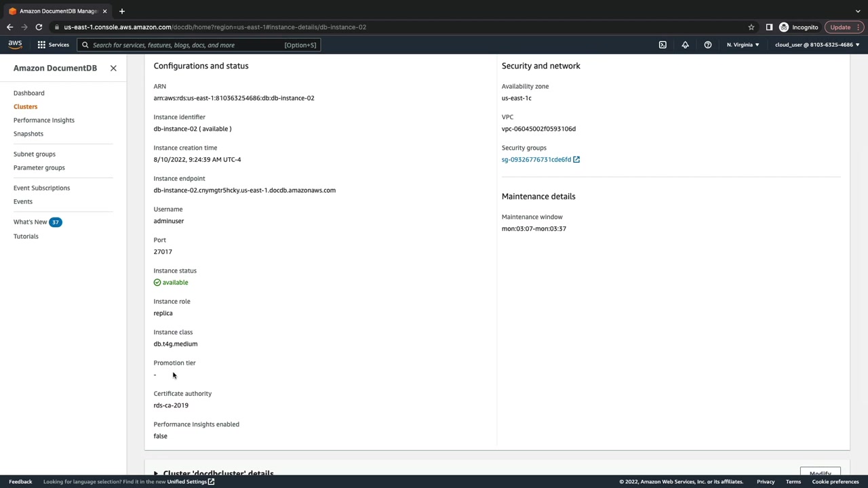Viewport: 868px width, 488px height.
Task: Open the cloud_user account dropdown
Action: [817, 45]
